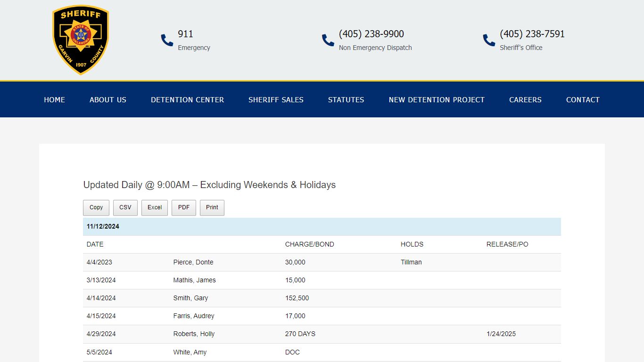Click the 4/15/2024 date cell
This screenshot has width=644, height=362.
tap(101, 316)
